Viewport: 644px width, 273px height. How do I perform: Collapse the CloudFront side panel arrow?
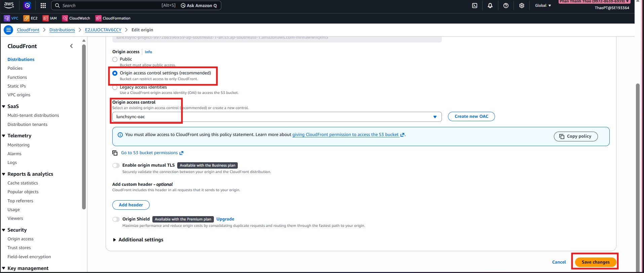pyautogui.click(x=71, y=46)
